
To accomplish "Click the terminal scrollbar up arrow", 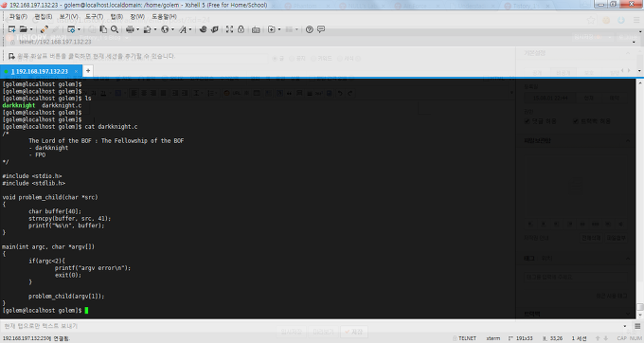I will click(640, 83).
